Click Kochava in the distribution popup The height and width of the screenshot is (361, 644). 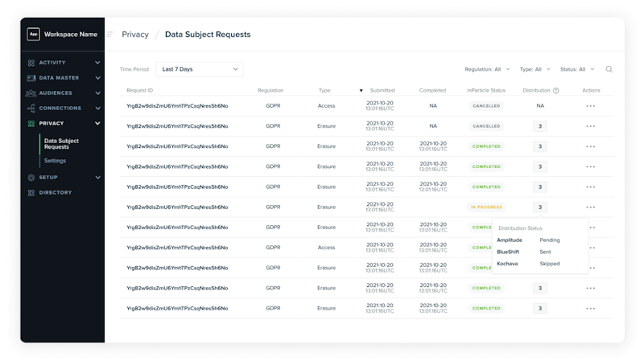point(507,265)
